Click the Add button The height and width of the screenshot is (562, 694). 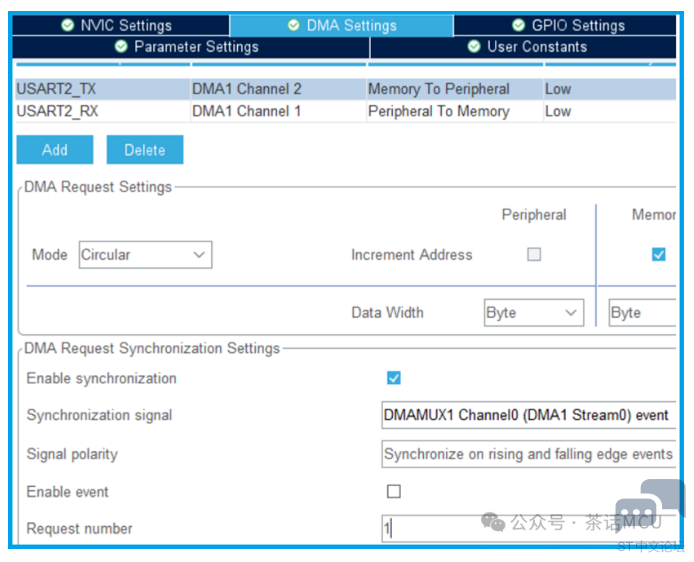(x=55, y=150)
